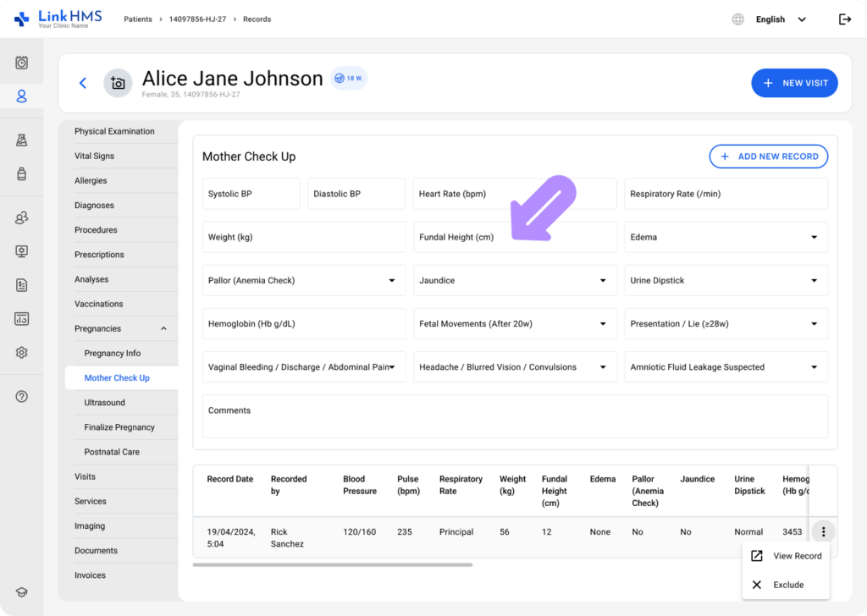
Task: Click the horizontal scrollbar below the records table
Action: (332, 564)
